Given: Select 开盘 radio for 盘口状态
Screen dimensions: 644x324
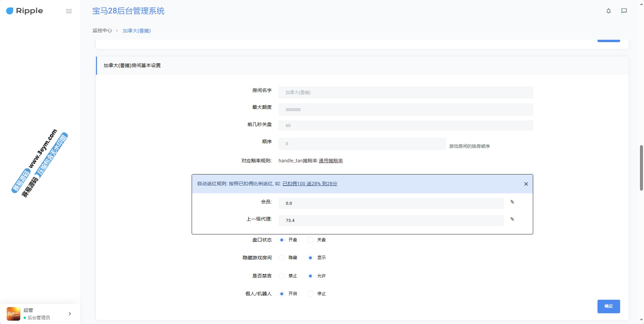Looking at the screenshot, I should (x=282, y=240).
